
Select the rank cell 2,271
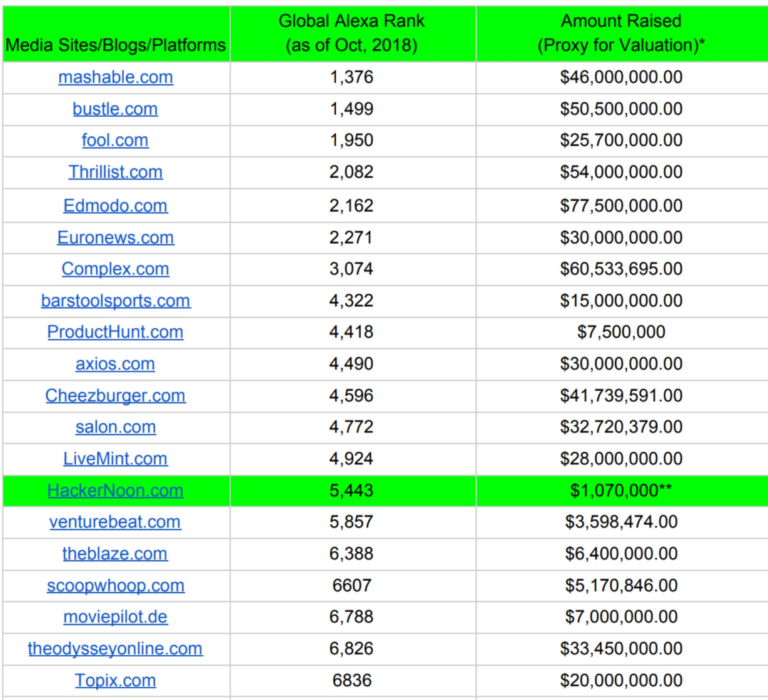(353, 237)
